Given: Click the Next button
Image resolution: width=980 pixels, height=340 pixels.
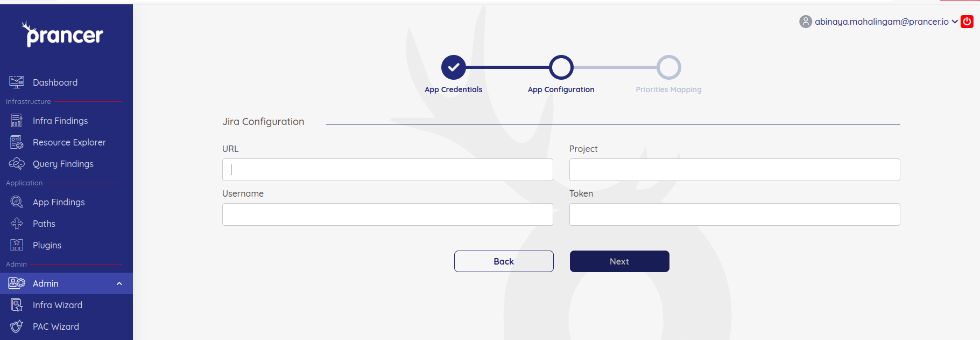Looking at the screenshot, I should (619, 261).
